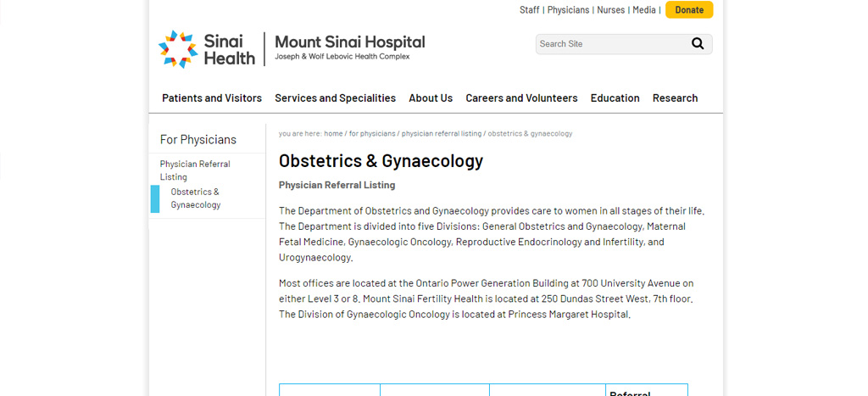Follow the Nurses top link
Viewport: 868px width, 396px height.
610,10
